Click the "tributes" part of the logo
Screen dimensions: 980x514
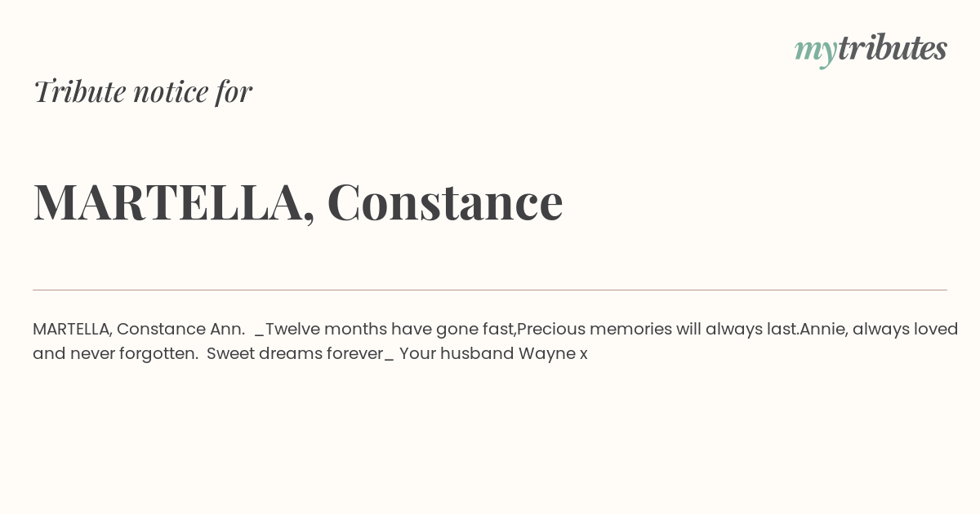893,47
